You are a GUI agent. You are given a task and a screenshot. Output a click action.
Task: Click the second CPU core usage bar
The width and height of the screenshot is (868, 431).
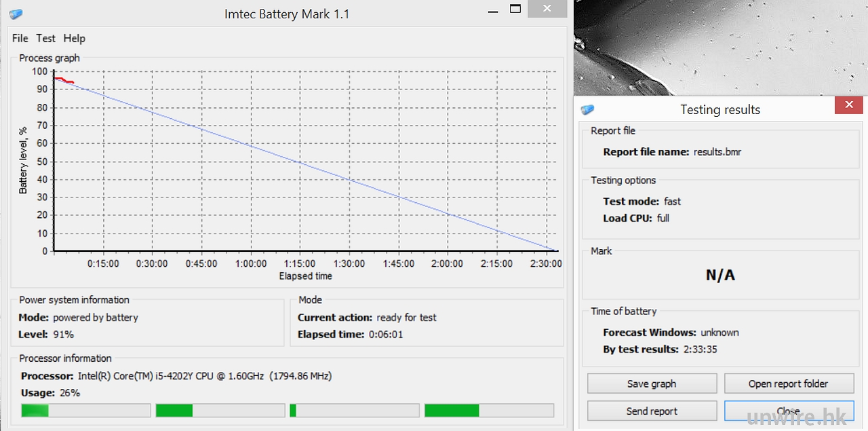[x=220, y=410]
